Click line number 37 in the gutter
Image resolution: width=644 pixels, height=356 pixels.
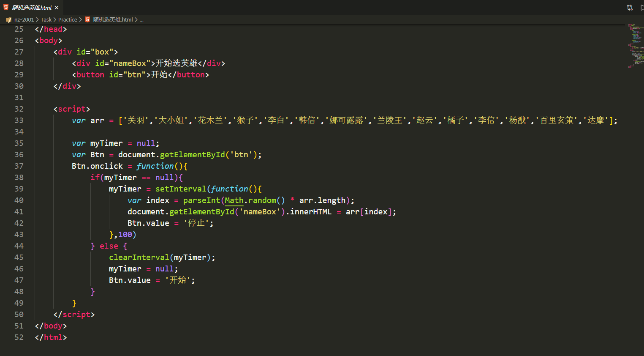click(19, 166)
